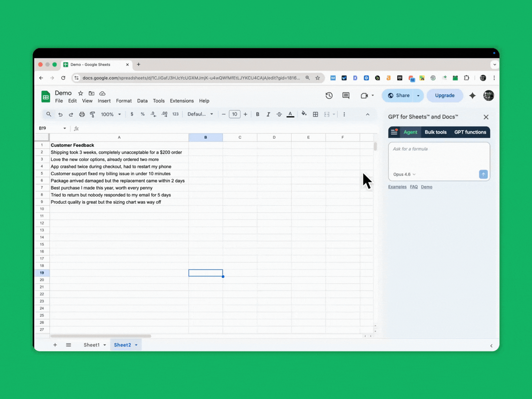Toggle italic formatting

tap(268, 114)
